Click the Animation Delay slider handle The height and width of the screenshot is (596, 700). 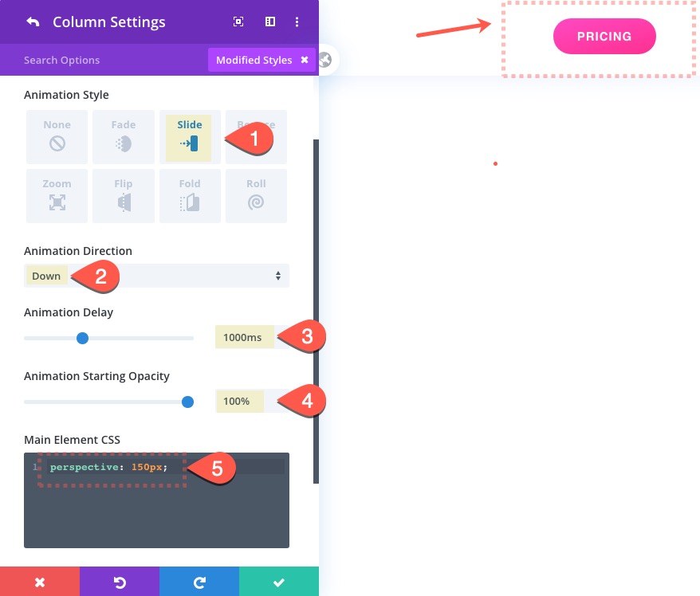tap(82, 338)
